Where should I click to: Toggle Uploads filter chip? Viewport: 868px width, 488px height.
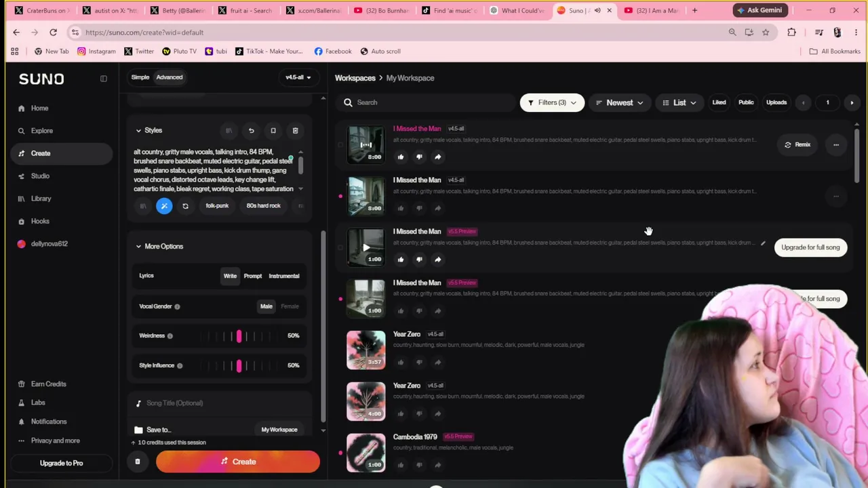pos(776,102)
